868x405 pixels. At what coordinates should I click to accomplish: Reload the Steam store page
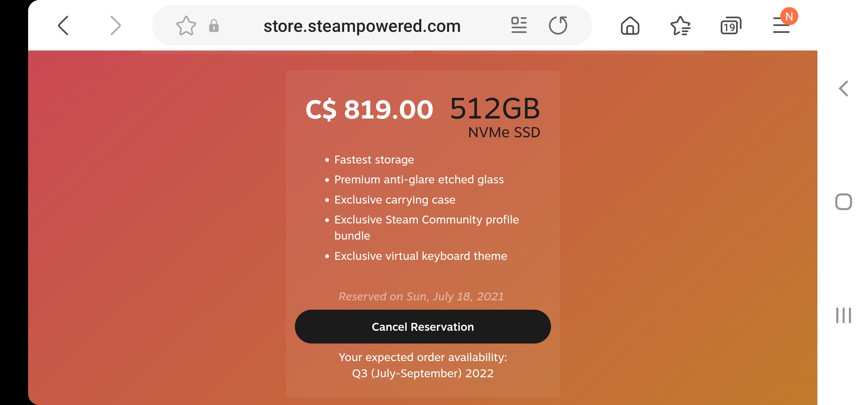(558, 25)
